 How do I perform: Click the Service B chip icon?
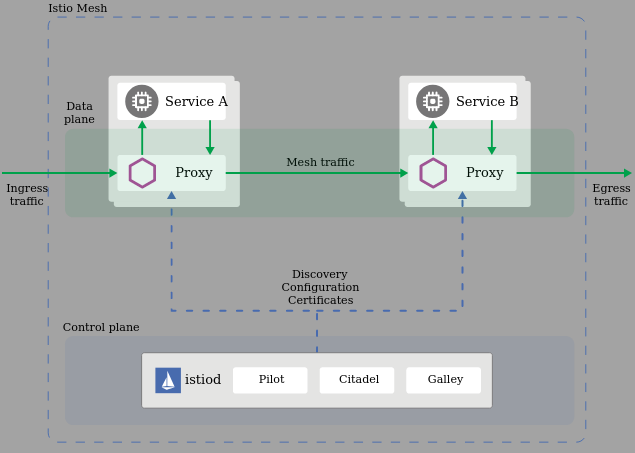coord(433,101)
